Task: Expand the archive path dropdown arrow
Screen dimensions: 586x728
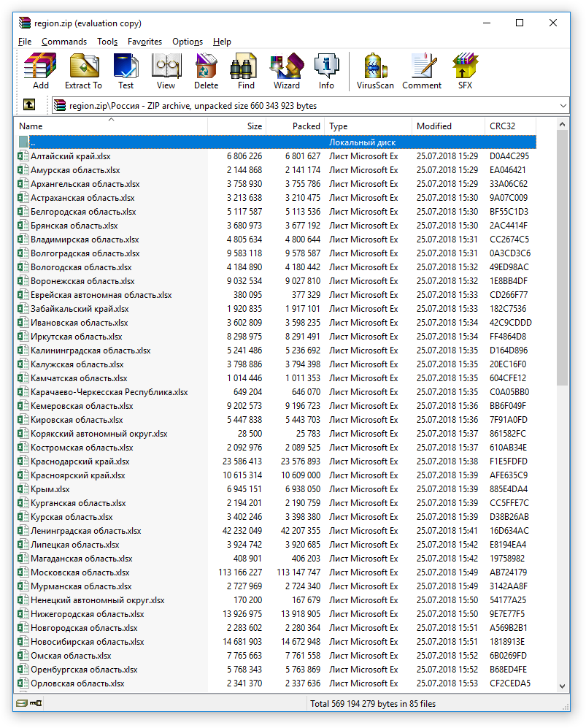Action: 563,106
